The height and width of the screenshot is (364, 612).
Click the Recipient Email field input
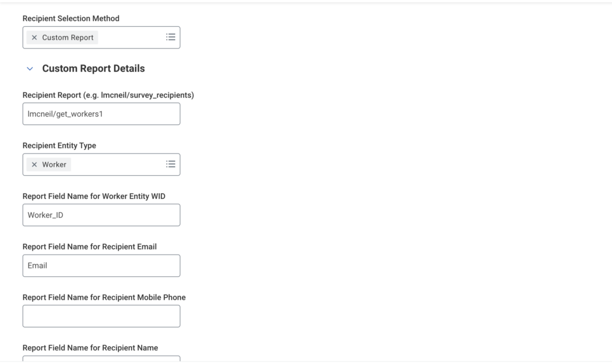pyautogui.click(x=101, y=265)
